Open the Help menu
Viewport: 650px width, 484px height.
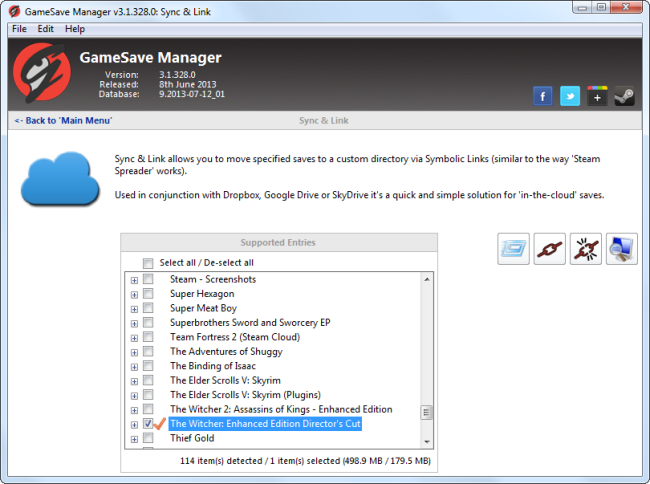(x=75, y=29)
